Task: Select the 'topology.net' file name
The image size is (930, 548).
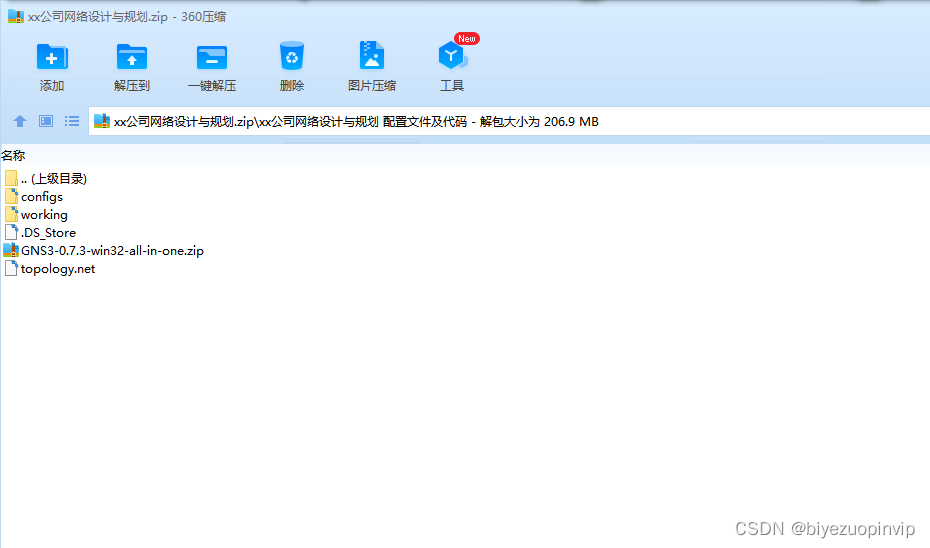Action: tap(58, 269)
